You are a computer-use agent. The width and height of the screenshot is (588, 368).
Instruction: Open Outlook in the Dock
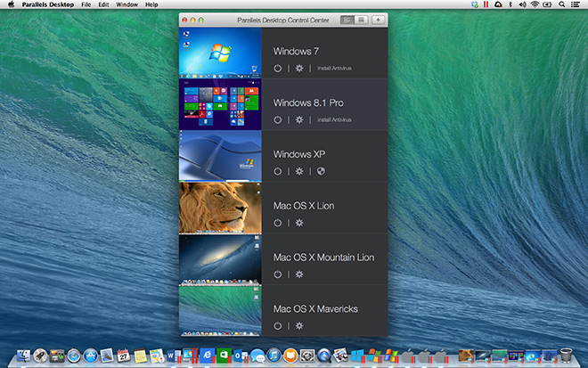point(240,356)
